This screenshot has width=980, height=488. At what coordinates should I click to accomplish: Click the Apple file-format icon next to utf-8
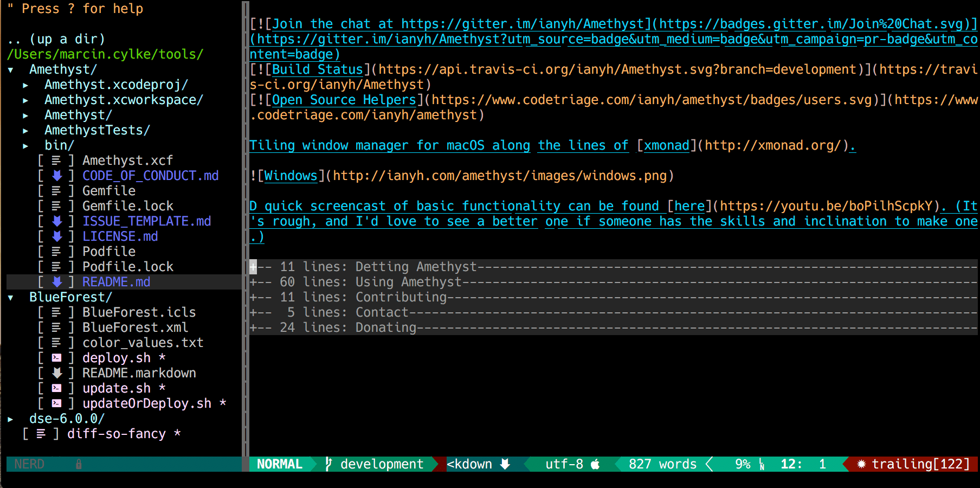595,464
